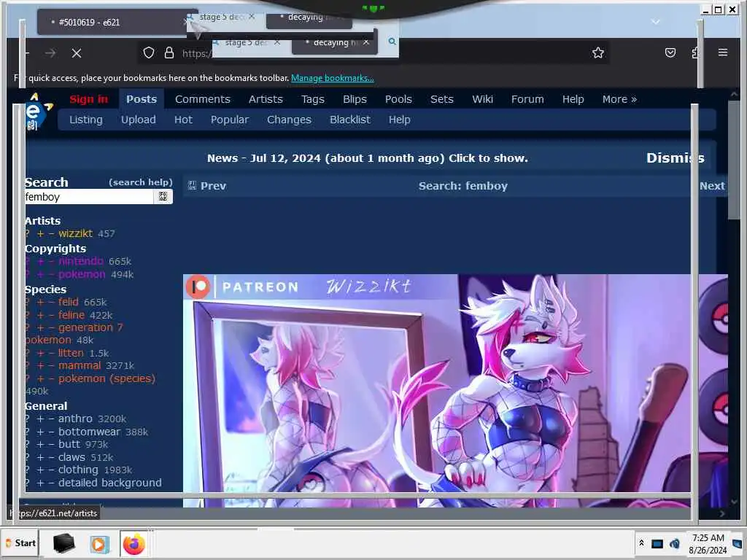747x560 pixels.
Task: Open the Sets navigation item
Action: pyautogui.click(x=441, y=99)
